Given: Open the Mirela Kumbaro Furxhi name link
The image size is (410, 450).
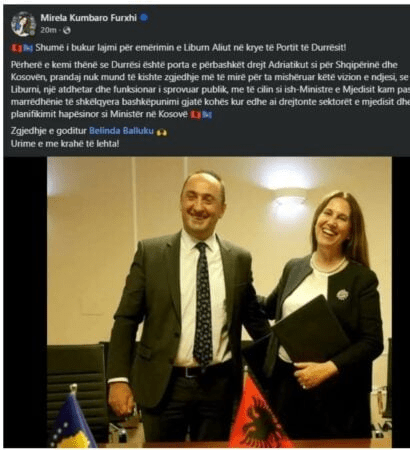Looking at the screenshot, I should click(x=89, y=18).
